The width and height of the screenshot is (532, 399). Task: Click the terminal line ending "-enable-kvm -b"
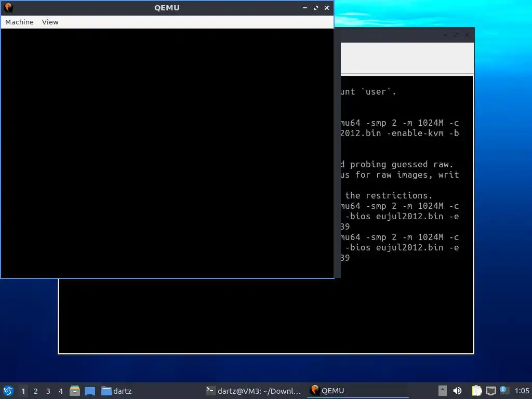coord(400,134)
